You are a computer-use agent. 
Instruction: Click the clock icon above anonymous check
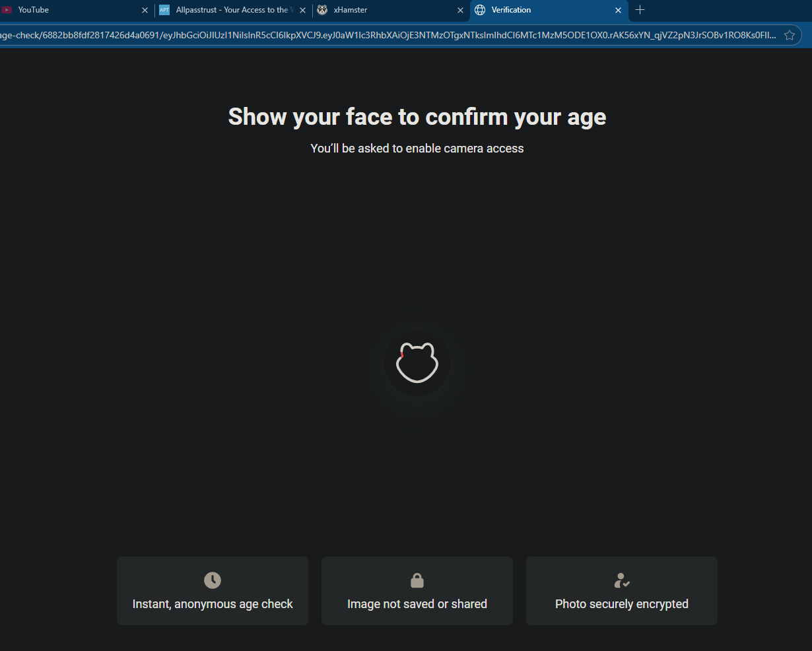[213, 580]
